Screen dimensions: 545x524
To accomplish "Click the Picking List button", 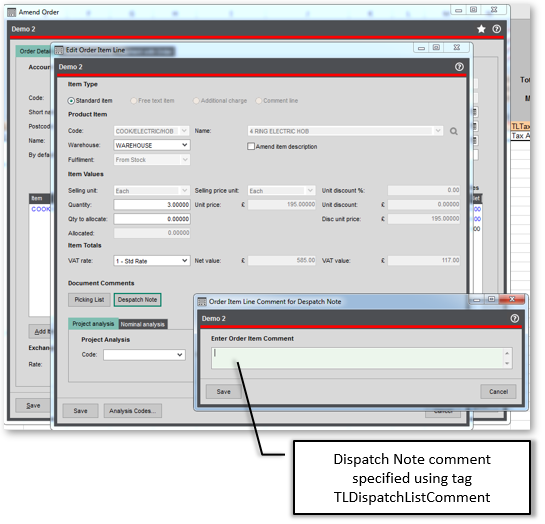I will pyautogui.click(x=89, y=300).
